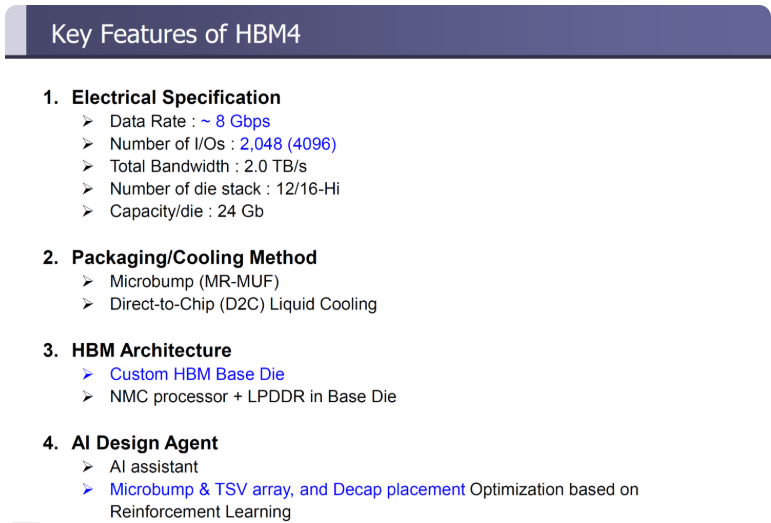
Task: Click the blue 2,048 (4096) I/O value
Action: (288, 144)
